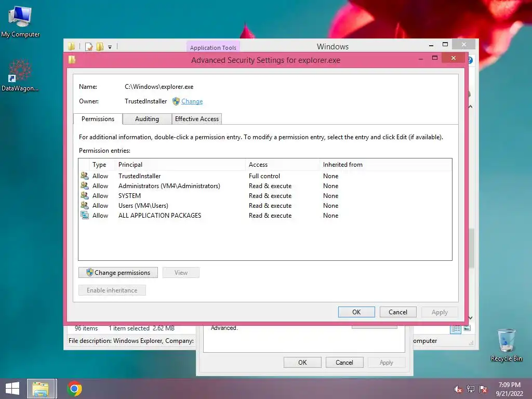
Task: Click the Explorer window scrollbar up arrow
Action: [x=471, y=107]
